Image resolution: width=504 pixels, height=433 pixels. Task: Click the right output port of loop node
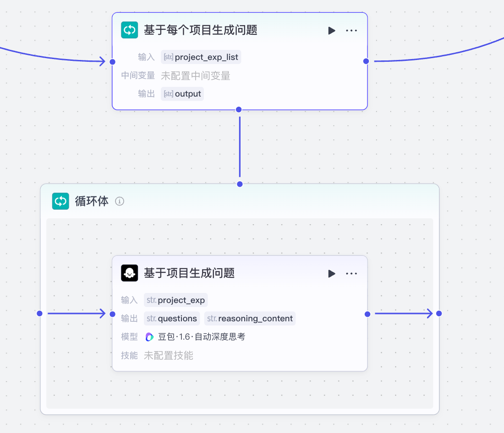click(366, 61)
